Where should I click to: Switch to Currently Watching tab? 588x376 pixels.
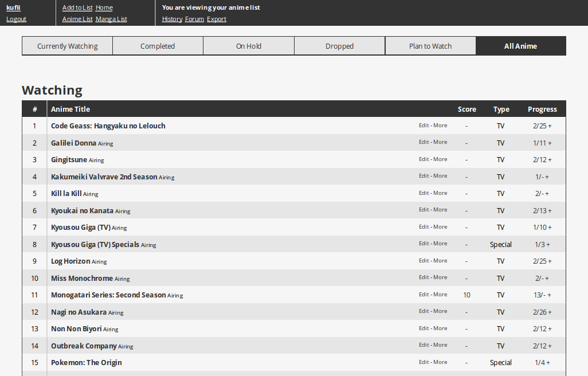[x=68, y=46]
